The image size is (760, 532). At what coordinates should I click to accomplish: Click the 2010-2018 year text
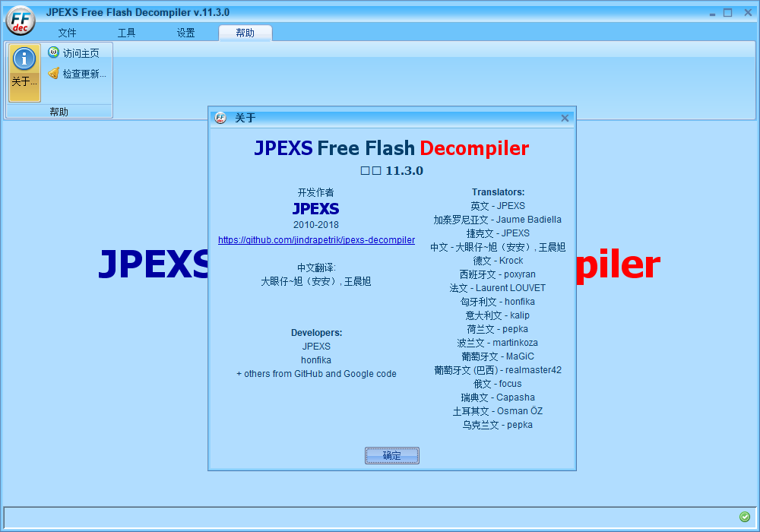tap(316, 225)
